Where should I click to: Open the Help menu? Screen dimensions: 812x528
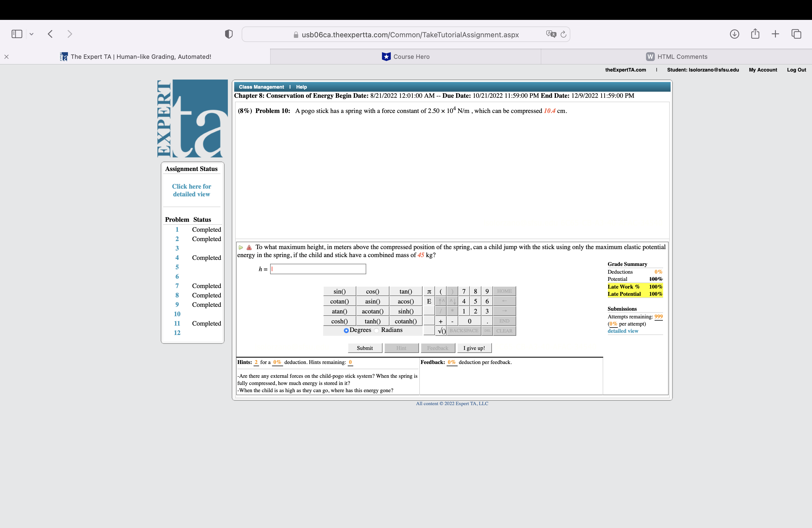pos(301,87)
